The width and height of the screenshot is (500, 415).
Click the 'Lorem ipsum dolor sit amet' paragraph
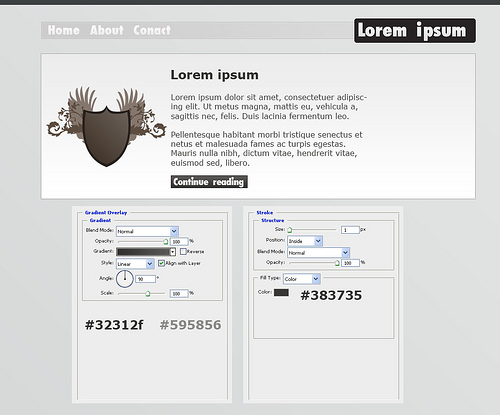click(269, 107)
